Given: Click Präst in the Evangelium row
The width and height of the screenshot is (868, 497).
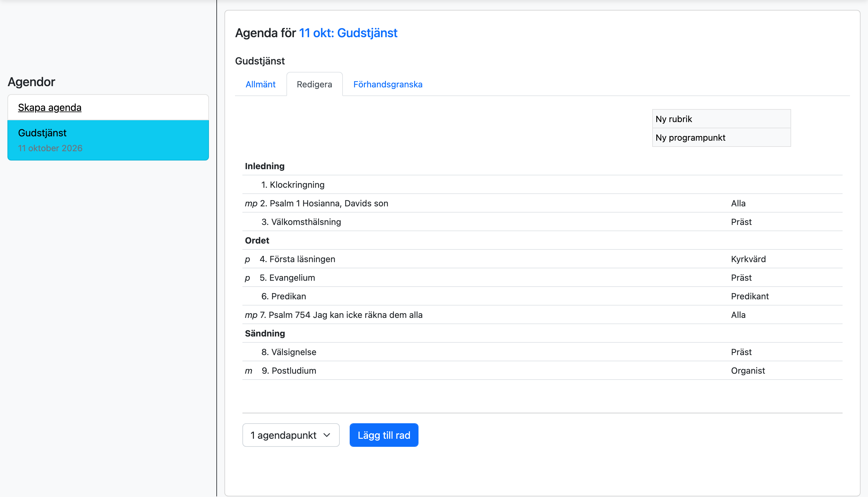Looking at the screenshot, I should coord(741,278).
